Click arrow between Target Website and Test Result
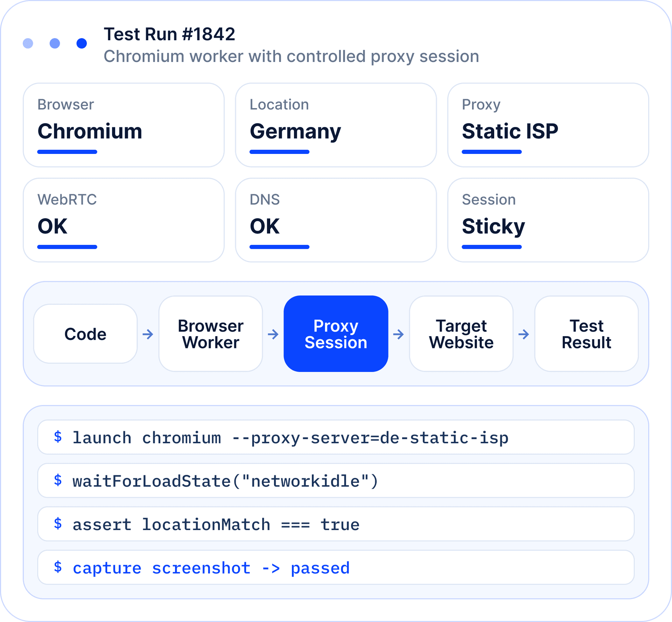The width and height of the screenshot is (672, 622). (524, 334)
